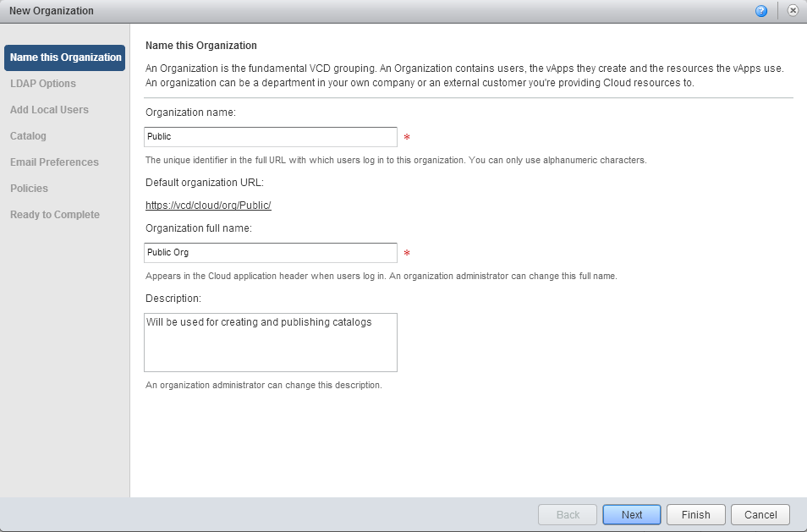Open the default organization URL link
807x532 pixels.
pos(208,206)
